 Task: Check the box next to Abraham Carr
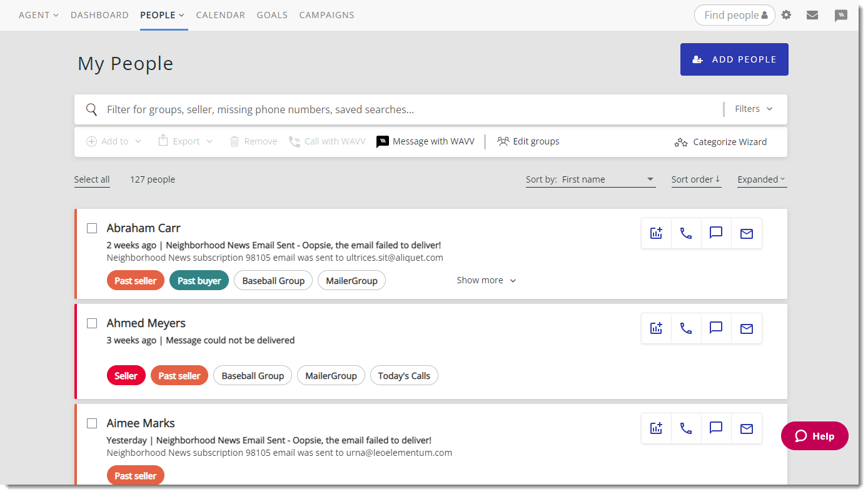pyautogui.click(x=92, y=228)
